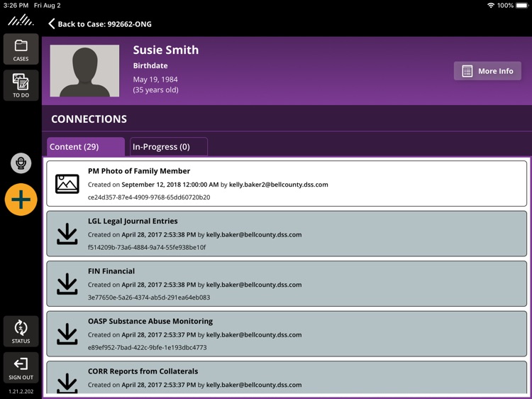This screenshot has height=399, width=532.
Task: Select the PM Photo of Family Member title
Action: tap(139, 171)
